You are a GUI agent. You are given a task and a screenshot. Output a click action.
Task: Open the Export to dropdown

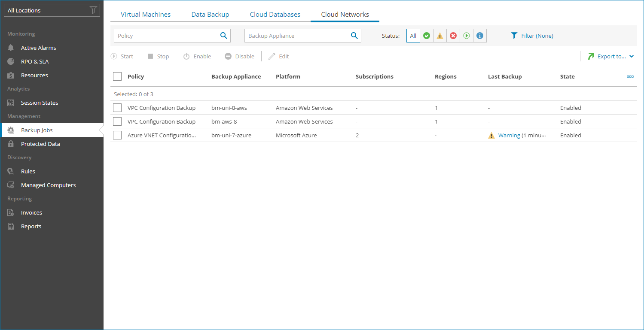click(x=610, y=56)
